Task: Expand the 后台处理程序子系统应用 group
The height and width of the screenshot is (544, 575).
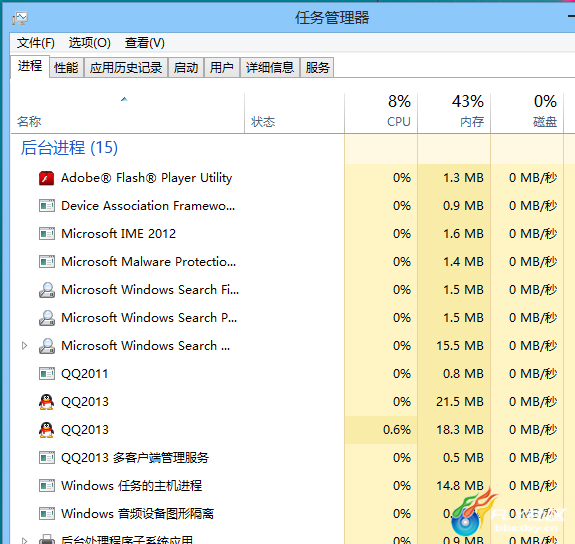Action: (25, 540)
